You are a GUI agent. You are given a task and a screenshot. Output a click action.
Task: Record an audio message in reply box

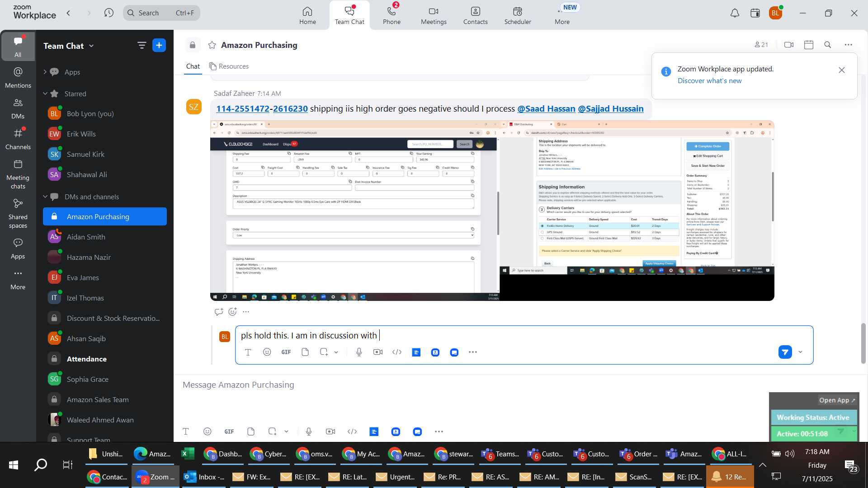click(x=359, y=352)
